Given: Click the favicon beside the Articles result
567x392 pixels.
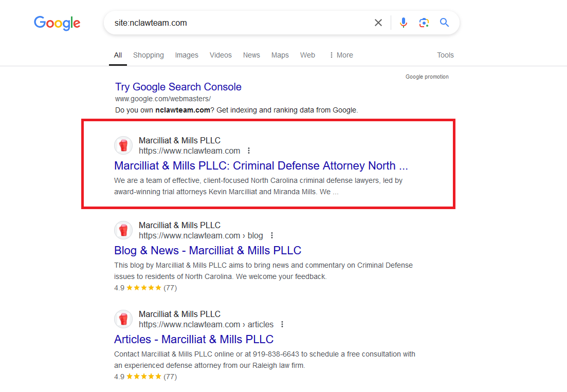Looking at the screenshot, I should click(x=123, y=319).
